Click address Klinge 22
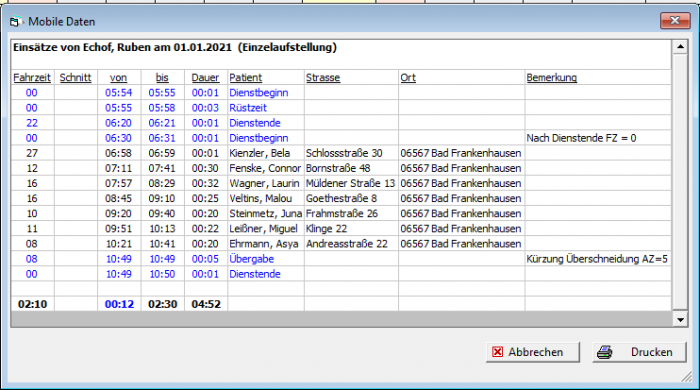700x390 pixels. coord(326,229)
